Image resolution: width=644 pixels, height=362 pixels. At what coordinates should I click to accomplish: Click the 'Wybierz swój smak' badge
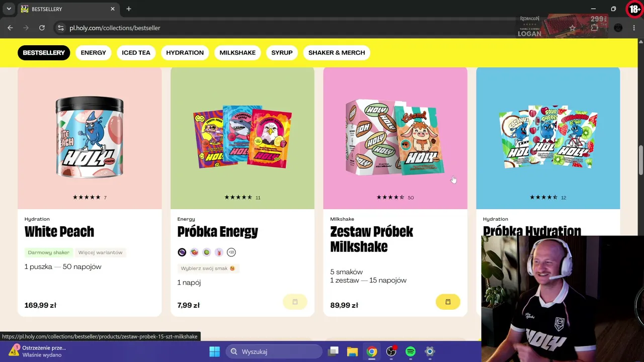coord(208,268)
